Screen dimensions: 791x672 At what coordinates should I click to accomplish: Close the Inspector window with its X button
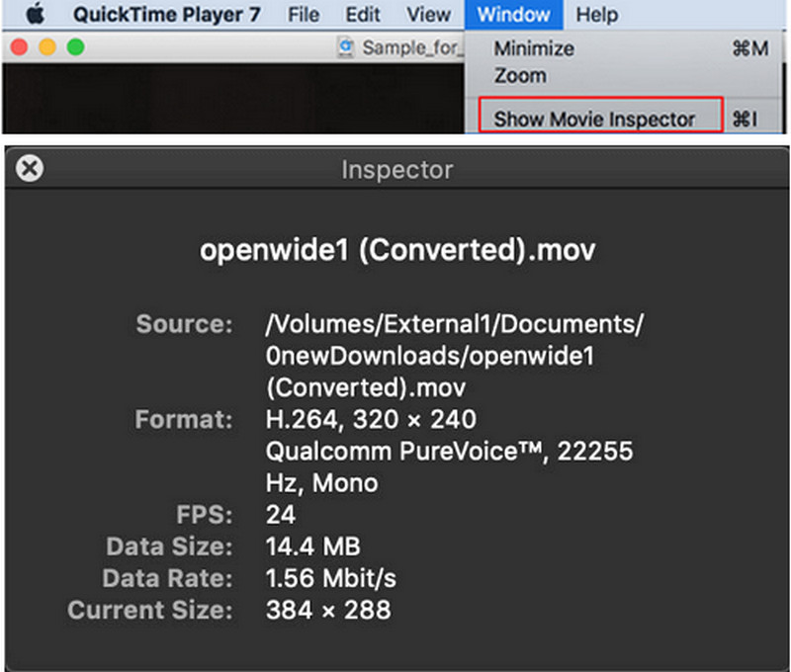pyautogui.click(x=30, y=168)
